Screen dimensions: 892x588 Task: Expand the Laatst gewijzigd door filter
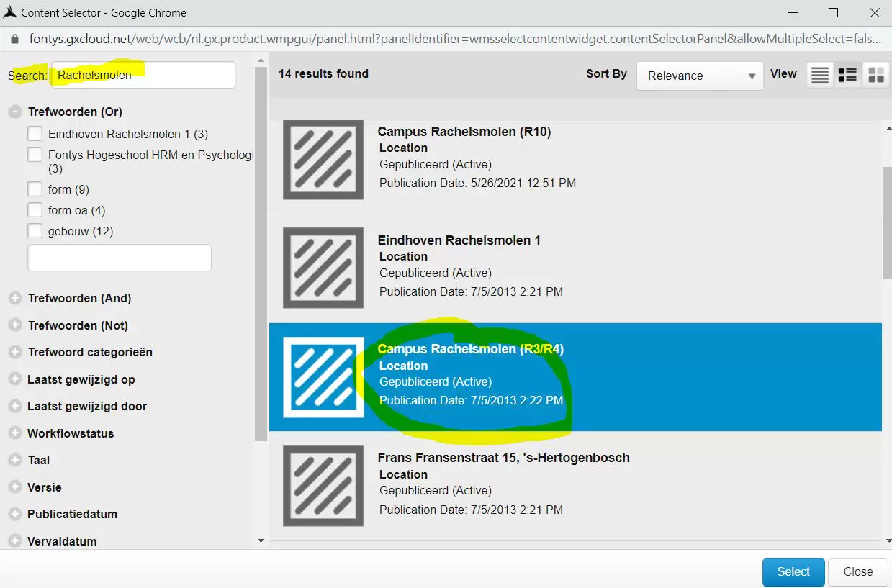pyautogui.click(x=14, y=406)
